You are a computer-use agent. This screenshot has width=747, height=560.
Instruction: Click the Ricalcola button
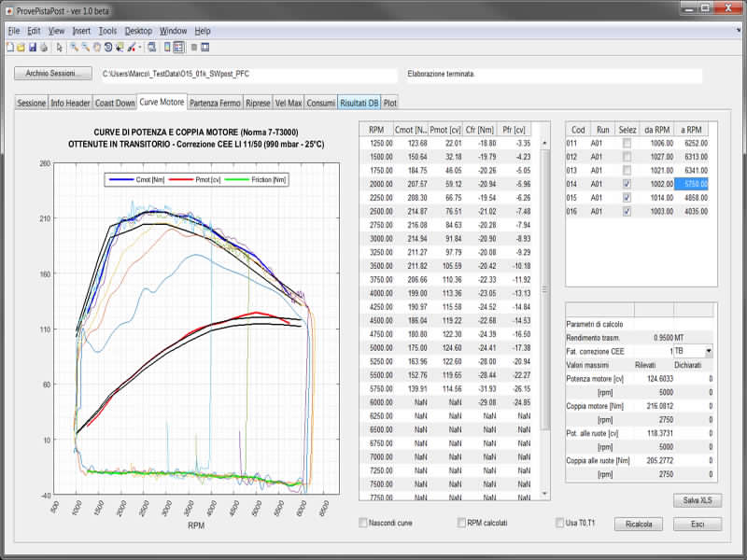(639, 524)
